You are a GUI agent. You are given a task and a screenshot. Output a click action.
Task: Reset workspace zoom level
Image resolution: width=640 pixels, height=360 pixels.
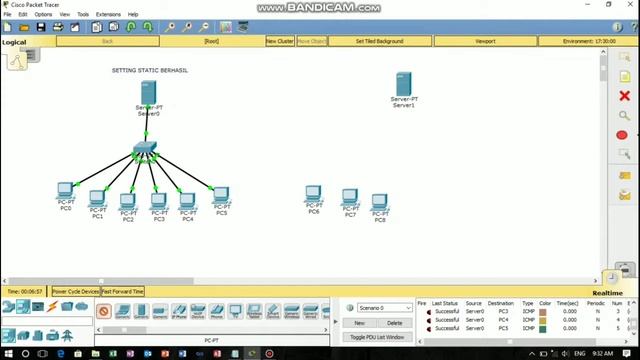187,27
